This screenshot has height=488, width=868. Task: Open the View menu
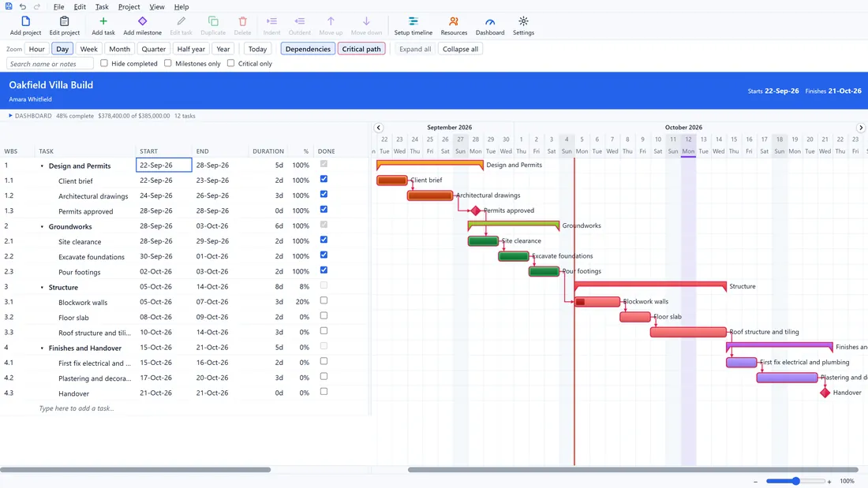[157, 6]
